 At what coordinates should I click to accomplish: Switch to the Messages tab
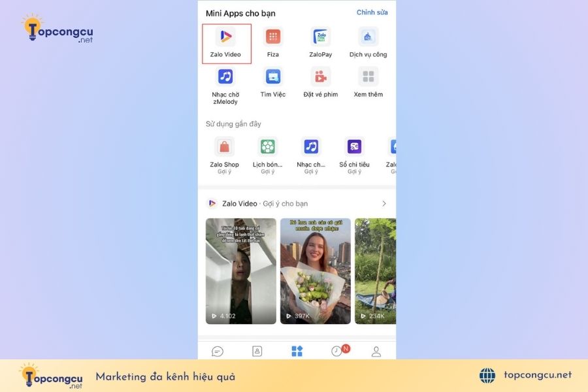coord(218,351)
